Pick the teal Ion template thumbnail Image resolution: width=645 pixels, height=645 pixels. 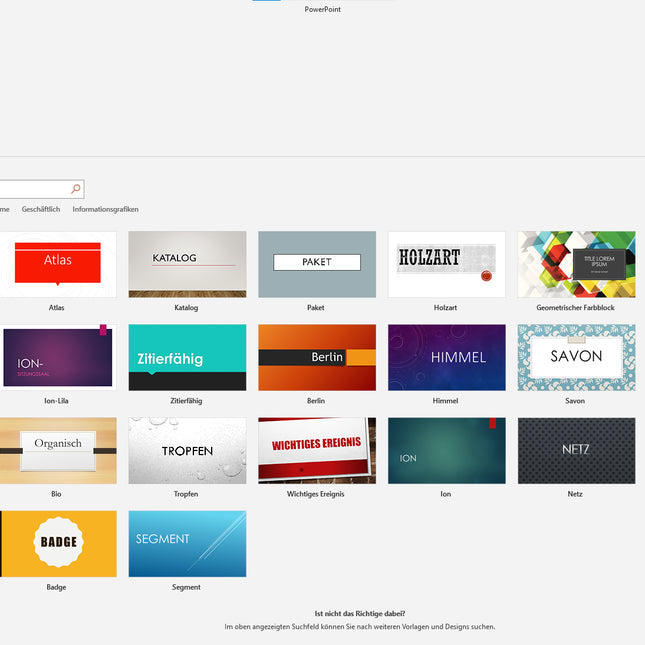tap(447, 451)
